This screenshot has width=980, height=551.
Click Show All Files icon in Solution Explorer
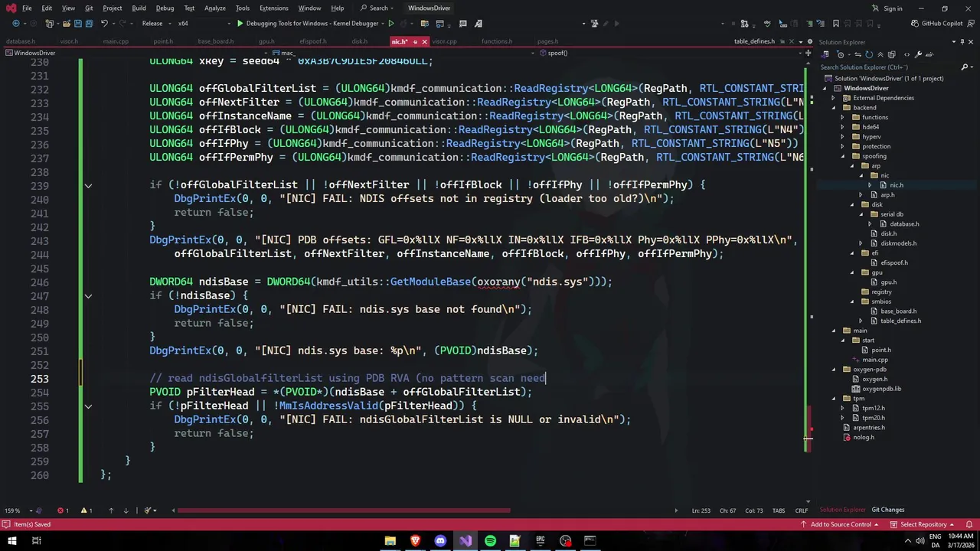click(x=893, y=54)
